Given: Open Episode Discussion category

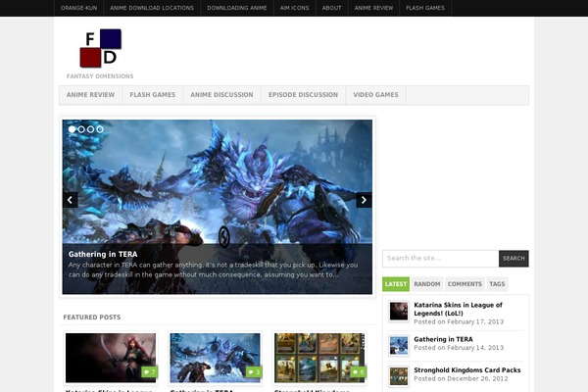Looking at the screenshot, I should coord(304,95).
